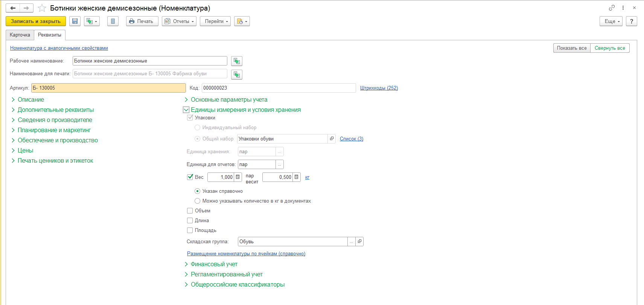Uncheck the Вес checkbox
Viewport: 644px width, 305px height.
(x=190, y=177)
